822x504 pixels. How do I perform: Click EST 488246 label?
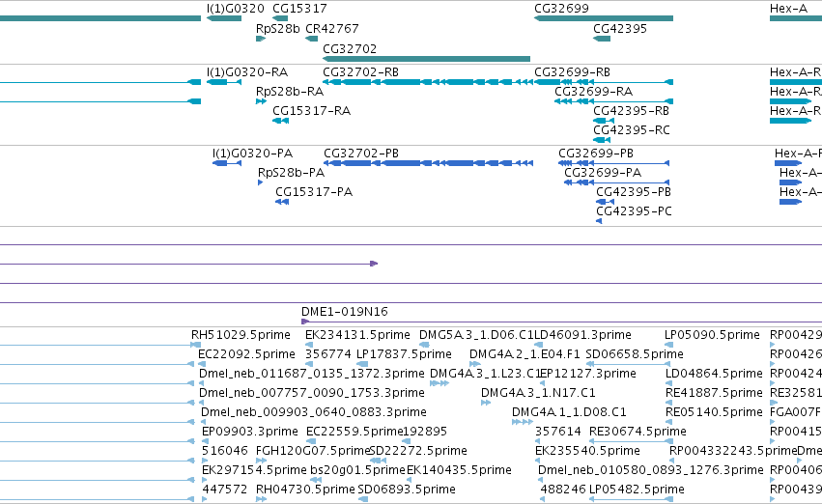(x=563, y=490)
